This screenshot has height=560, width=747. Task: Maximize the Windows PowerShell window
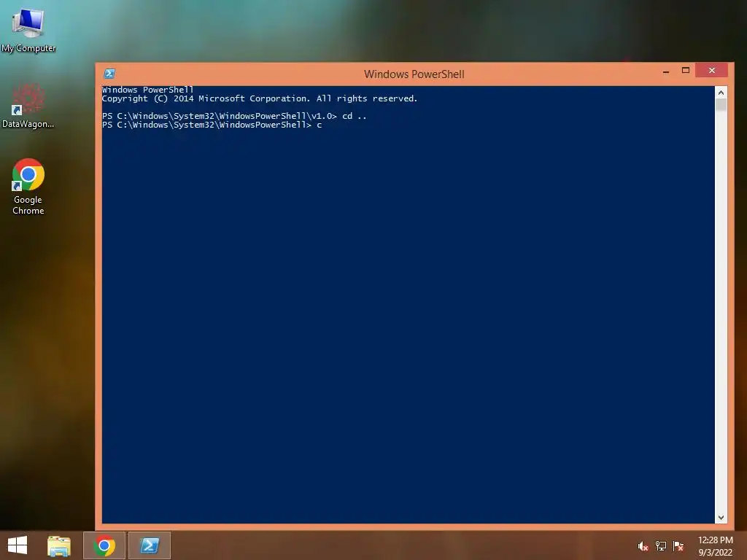686,71
